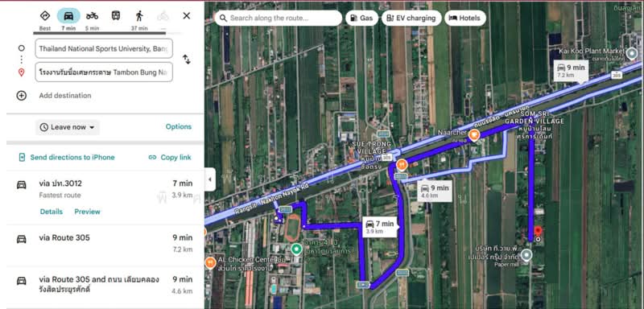Select the route via ปท.3012
Screen dimensions: 644x309
[105, 197]
